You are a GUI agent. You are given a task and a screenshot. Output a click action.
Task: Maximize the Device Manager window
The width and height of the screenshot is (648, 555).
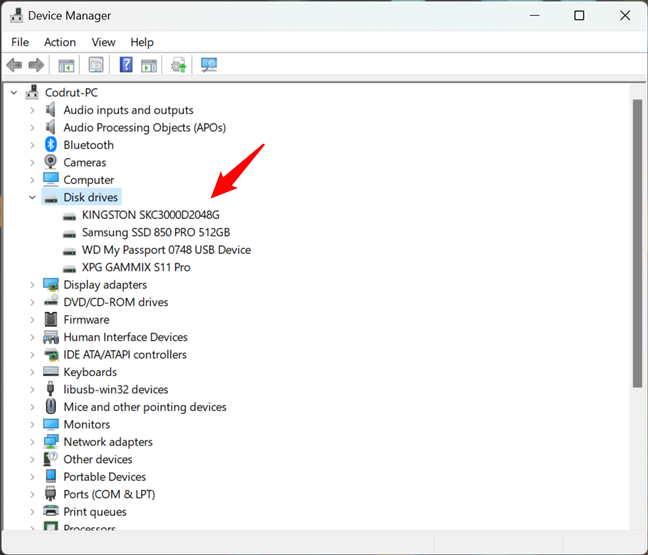pos(579,16)
